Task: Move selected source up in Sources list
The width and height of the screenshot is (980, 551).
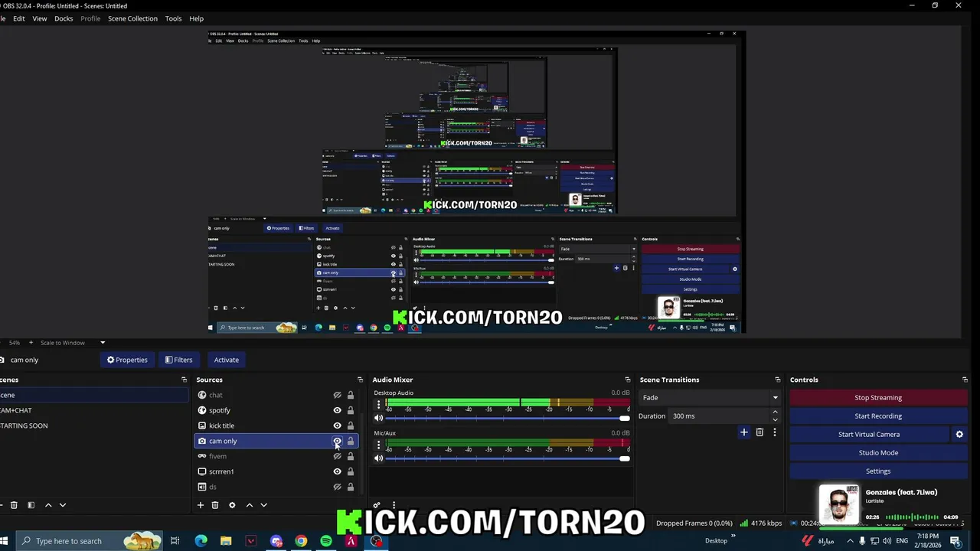Action: tap(250, 505)
